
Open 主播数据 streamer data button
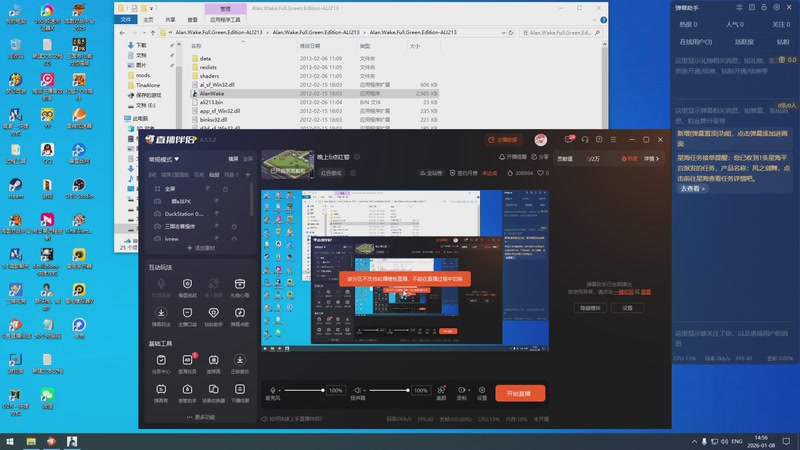click(503, 139)
